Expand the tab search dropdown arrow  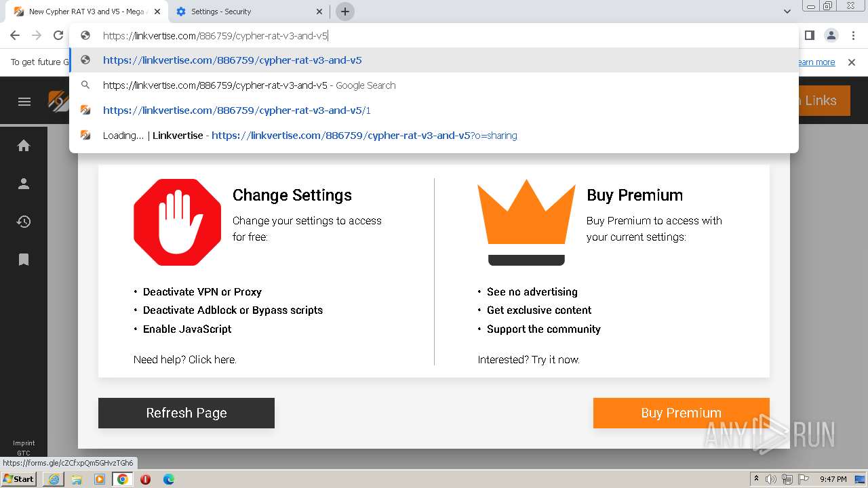point(787,12)
